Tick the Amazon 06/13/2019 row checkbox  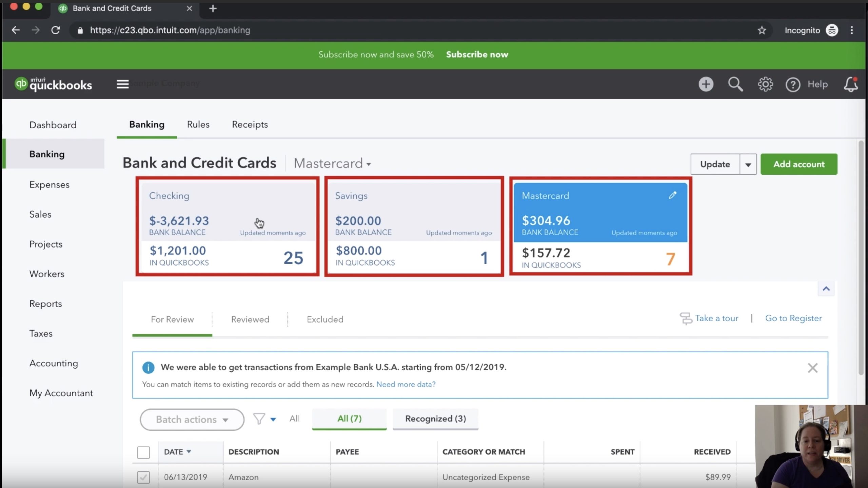coord(143,477)
